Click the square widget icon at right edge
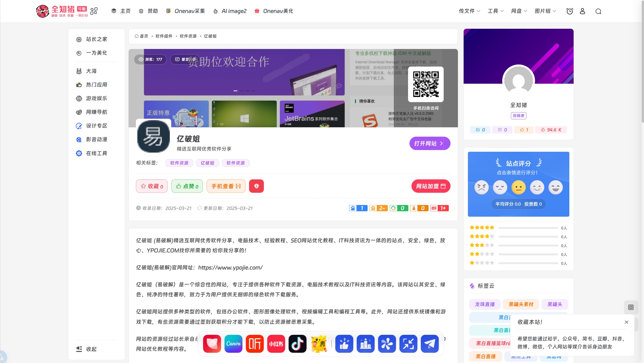644x363 pixels. 631,307
